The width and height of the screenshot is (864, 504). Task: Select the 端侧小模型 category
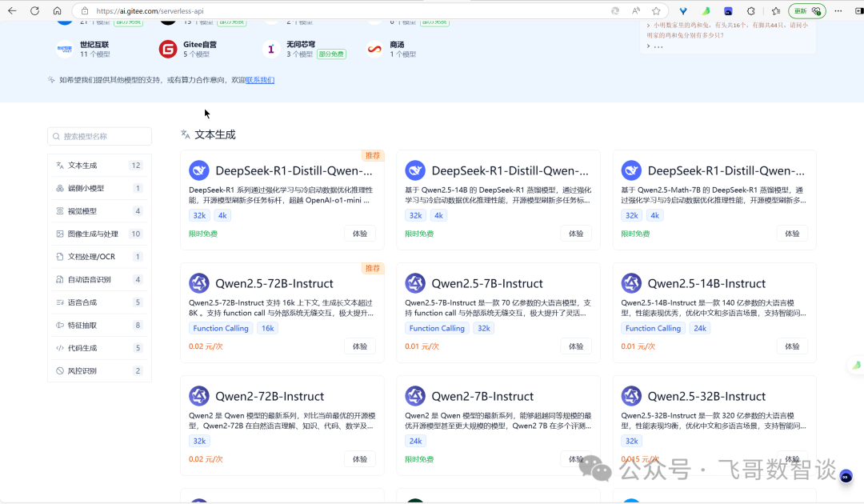pos(99,188)
